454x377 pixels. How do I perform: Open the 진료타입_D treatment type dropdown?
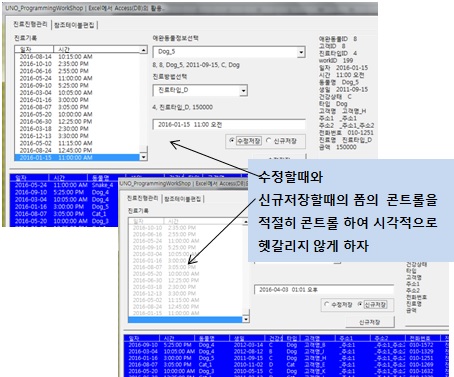[244, 91]
